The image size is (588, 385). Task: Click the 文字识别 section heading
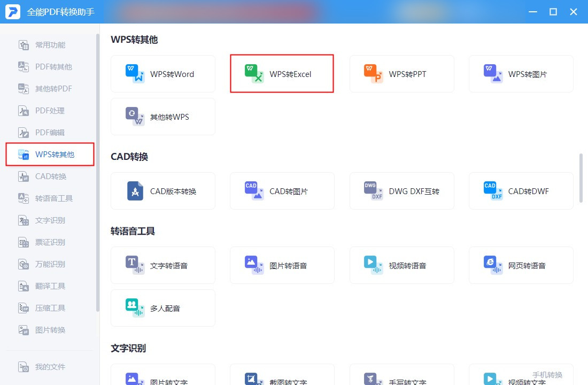(128, 348)
